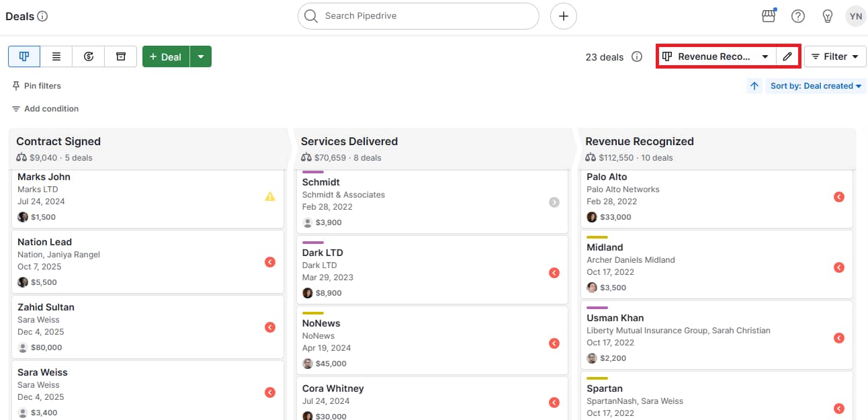Open the Revenue Recognized pipeline dropdown
Image resolution: width=868 pixels, height=420 pixels.
pos(715,56)
